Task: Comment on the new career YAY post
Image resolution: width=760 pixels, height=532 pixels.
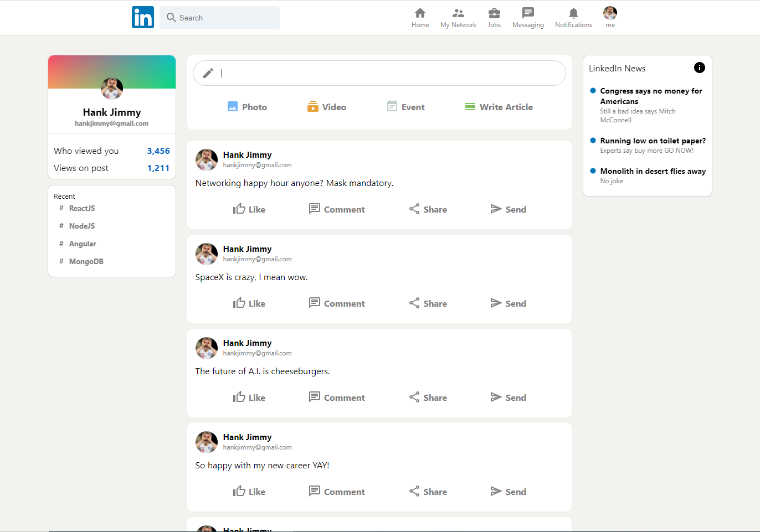Action: 337,492
